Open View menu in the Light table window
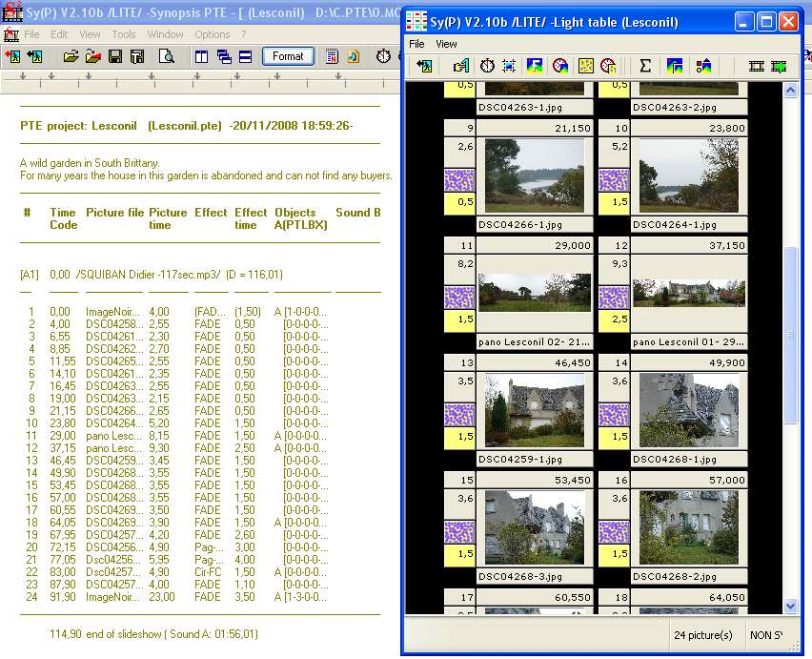This screenshot has width=812, height=659. pos(446,44)
